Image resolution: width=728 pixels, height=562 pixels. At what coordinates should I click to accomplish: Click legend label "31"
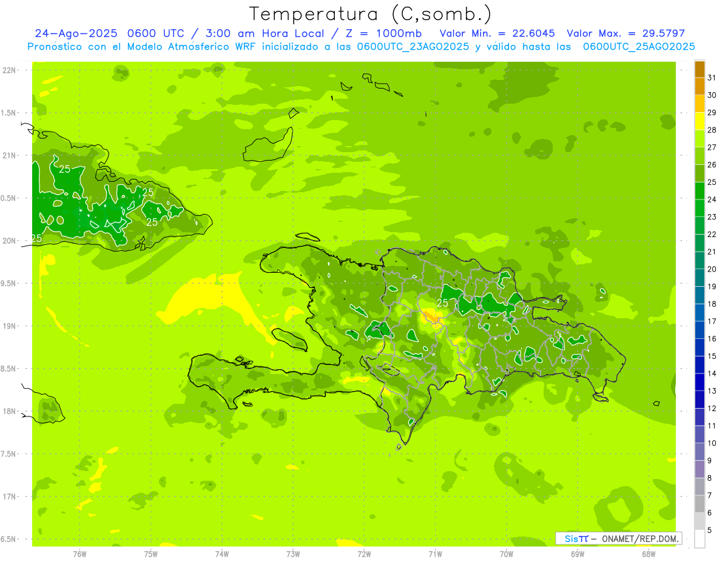(712, 78)
